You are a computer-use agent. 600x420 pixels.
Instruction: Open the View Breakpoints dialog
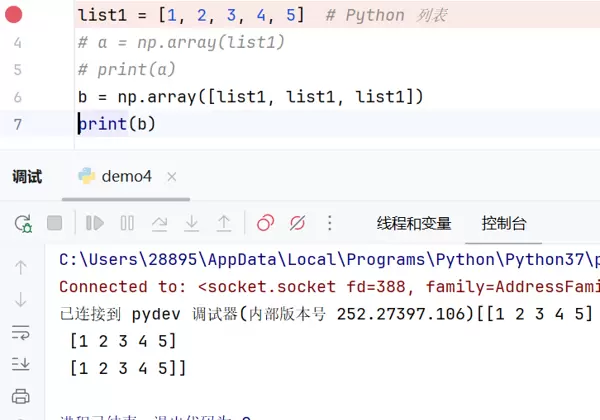pyautogui.click(x=265, y=223)
